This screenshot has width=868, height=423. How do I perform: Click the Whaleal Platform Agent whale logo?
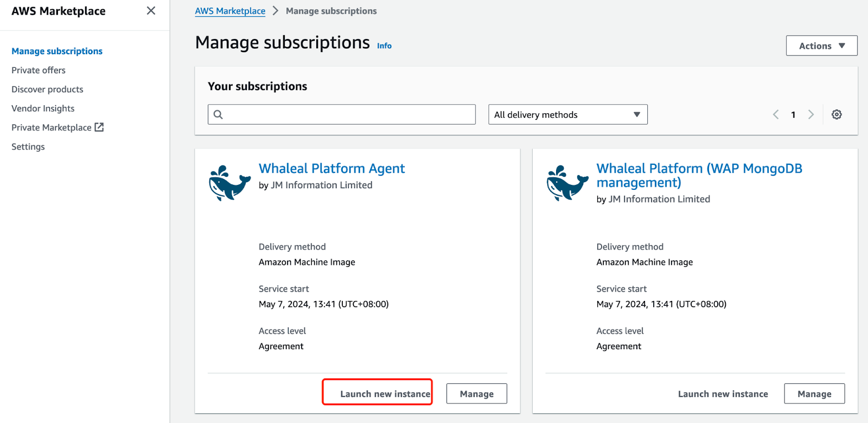(229, 183)
